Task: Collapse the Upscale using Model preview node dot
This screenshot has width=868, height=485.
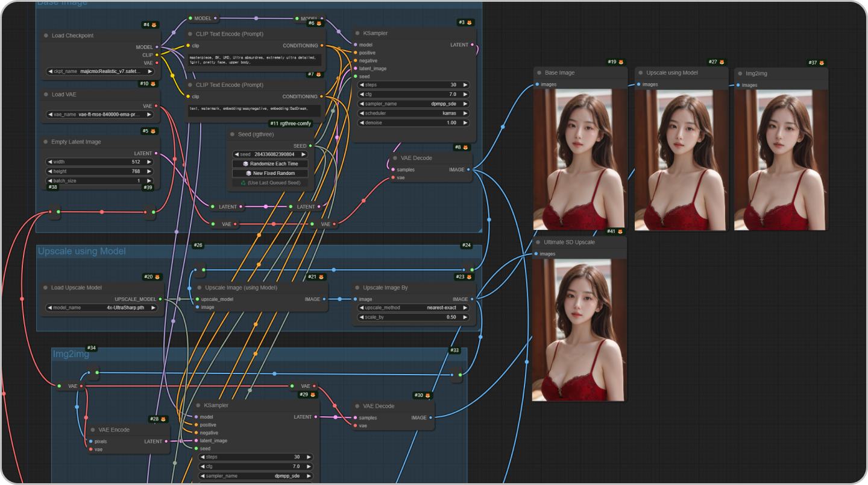Action: [x=640, y=73]
